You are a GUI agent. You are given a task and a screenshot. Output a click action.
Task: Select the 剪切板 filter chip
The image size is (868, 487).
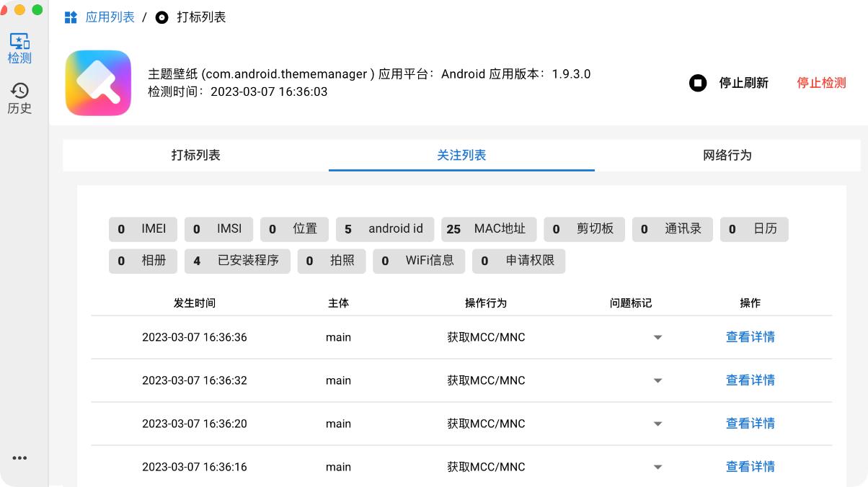click(584, 229)
